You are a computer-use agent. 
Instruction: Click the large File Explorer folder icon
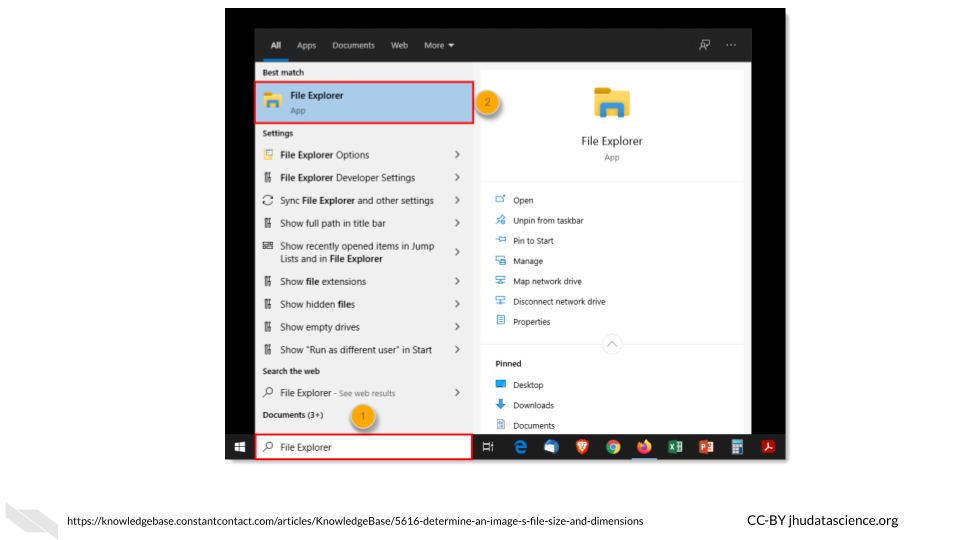[x=612, y=102]
